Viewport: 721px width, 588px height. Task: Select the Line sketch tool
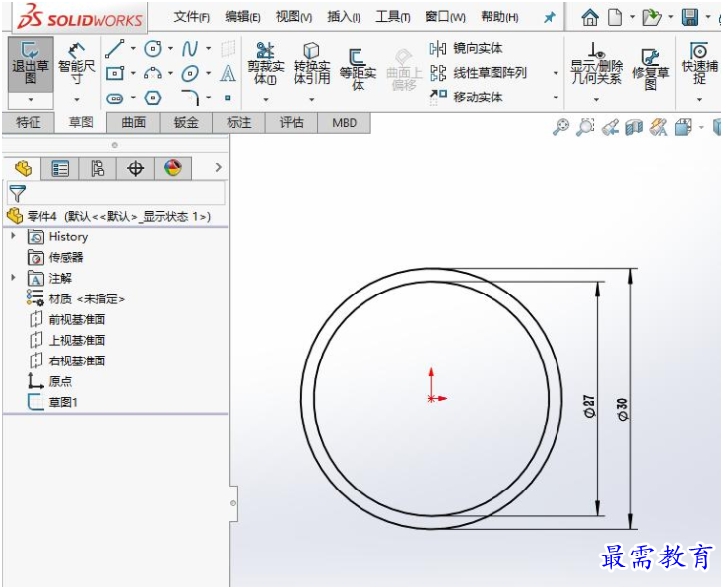[x=115, y=48]
